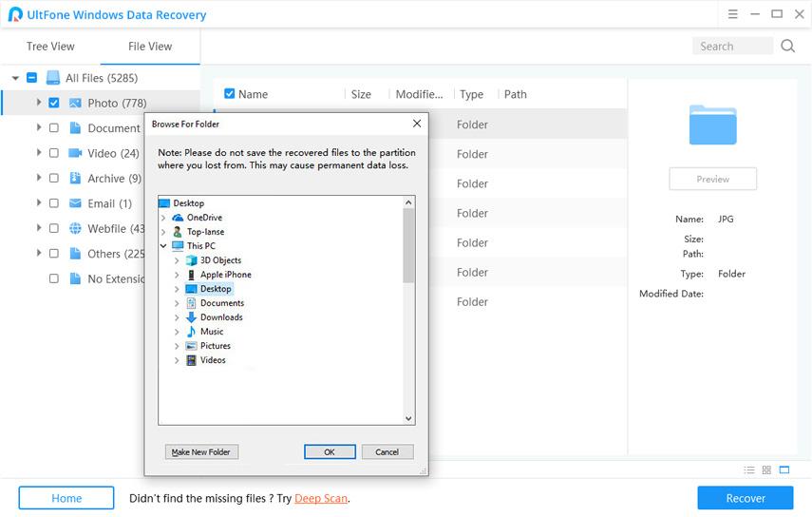Click the Video category icon
This screenshot has width=812, height=517.
[x=75, y=153]
